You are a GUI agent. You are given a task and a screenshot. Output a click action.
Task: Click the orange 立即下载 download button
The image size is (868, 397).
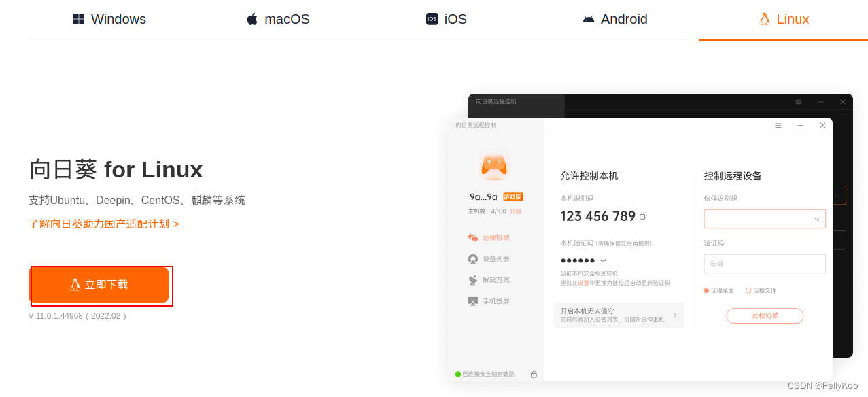click(99, 285)
